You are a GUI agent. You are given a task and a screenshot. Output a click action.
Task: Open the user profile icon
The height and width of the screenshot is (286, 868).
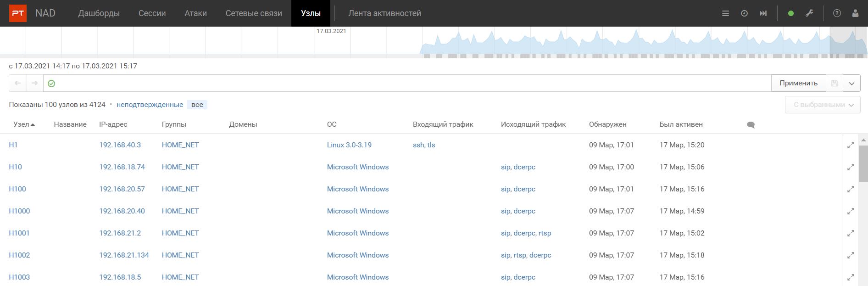[855, 13]
